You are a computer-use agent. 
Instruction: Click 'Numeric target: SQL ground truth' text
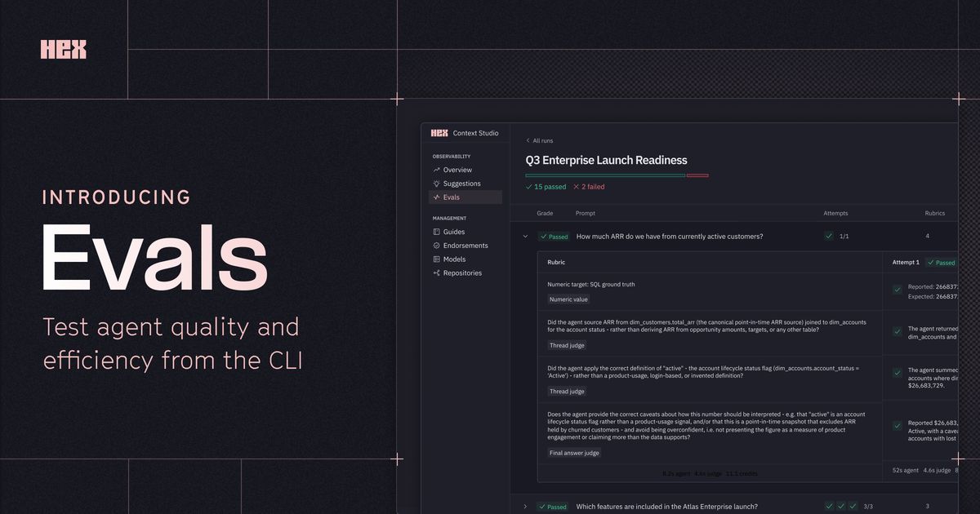click(591, 285)
